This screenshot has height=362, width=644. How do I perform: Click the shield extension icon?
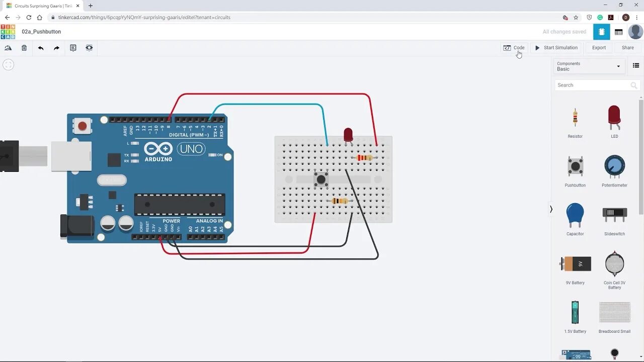pyautogui.click(x=589, y=17)
